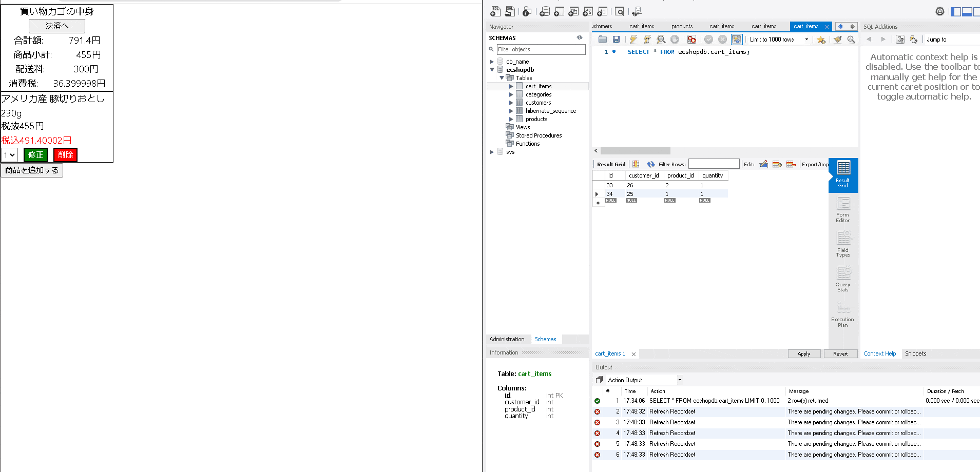Viewport: 980px width, 472px height.
Task: Expand the hibernate_sequence table node
Action: tap(511, 111)
